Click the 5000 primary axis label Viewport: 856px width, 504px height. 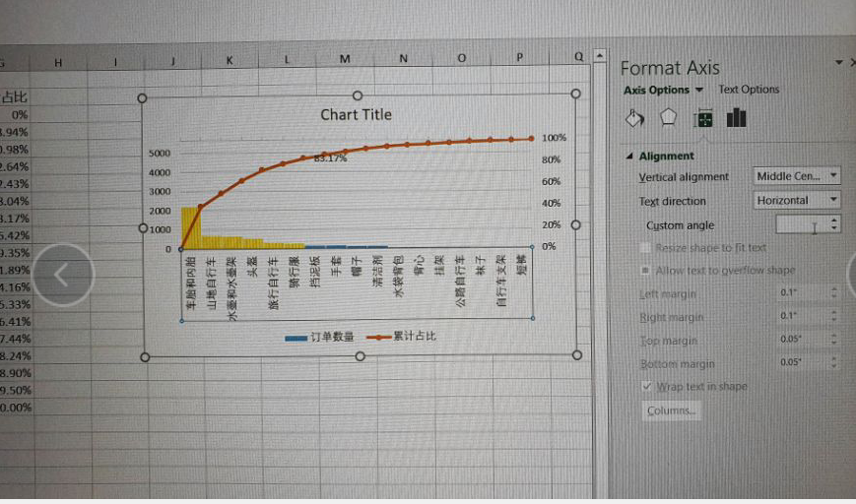160,154
